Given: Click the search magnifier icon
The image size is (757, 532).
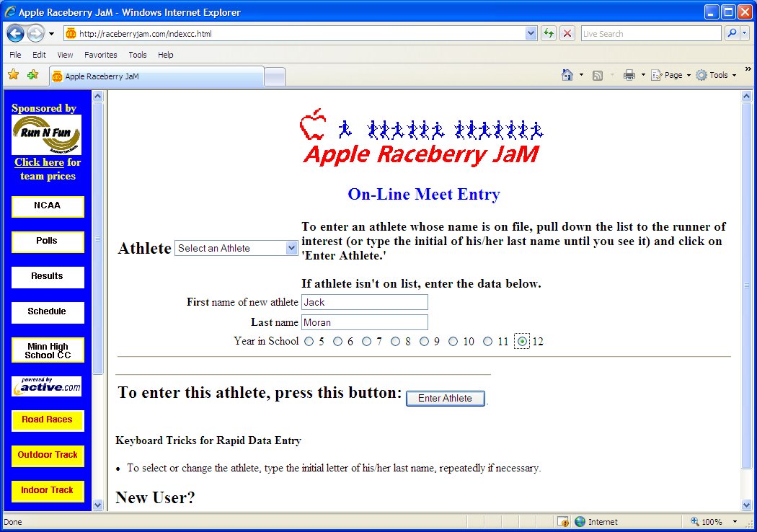Looking at the screenshot, I should [732, 33].
